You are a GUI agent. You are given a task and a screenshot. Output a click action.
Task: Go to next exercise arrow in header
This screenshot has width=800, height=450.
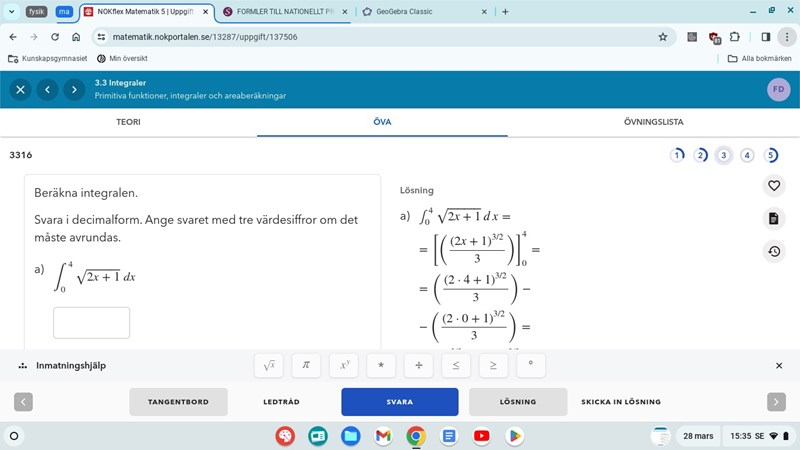(x=73, y=90)
